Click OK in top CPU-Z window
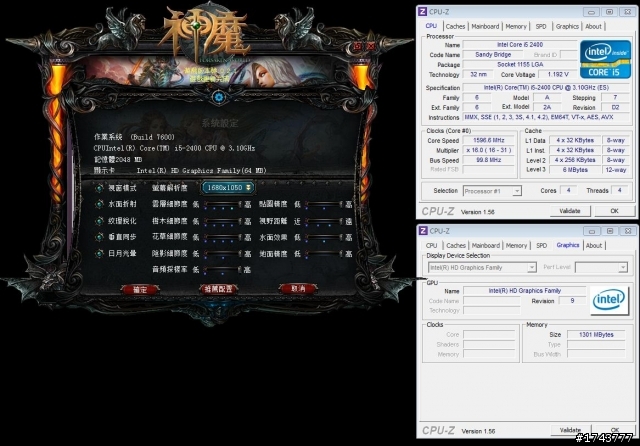The height and width of the screenshot is (446, 640). [614, 211]
